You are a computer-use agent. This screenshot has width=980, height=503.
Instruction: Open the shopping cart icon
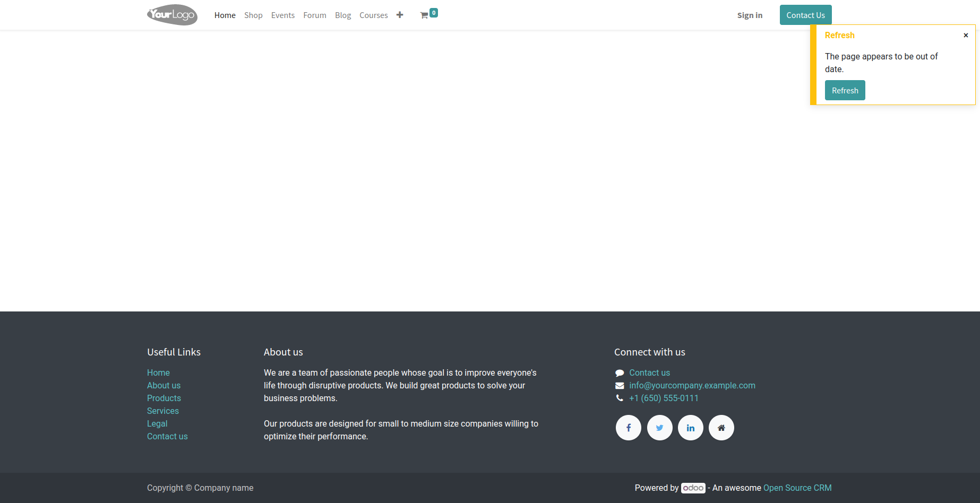(424, 15)
